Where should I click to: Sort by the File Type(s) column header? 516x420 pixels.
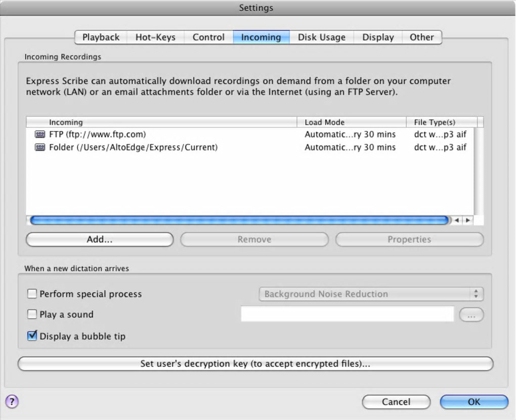442,122
